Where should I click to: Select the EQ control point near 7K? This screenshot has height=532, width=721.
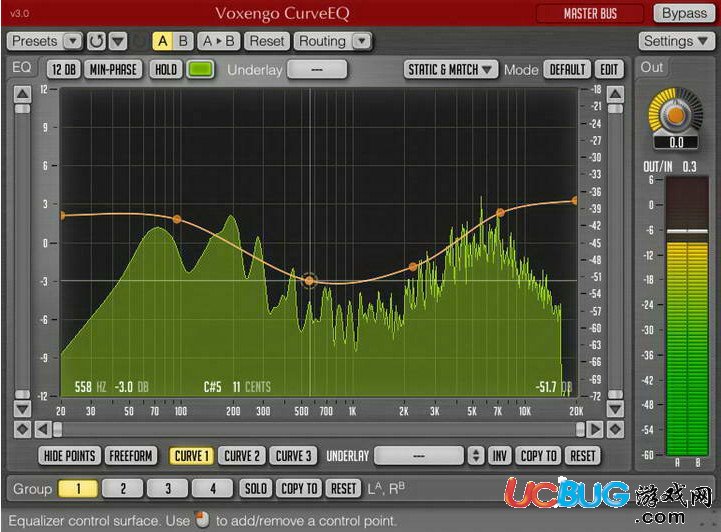500,212
